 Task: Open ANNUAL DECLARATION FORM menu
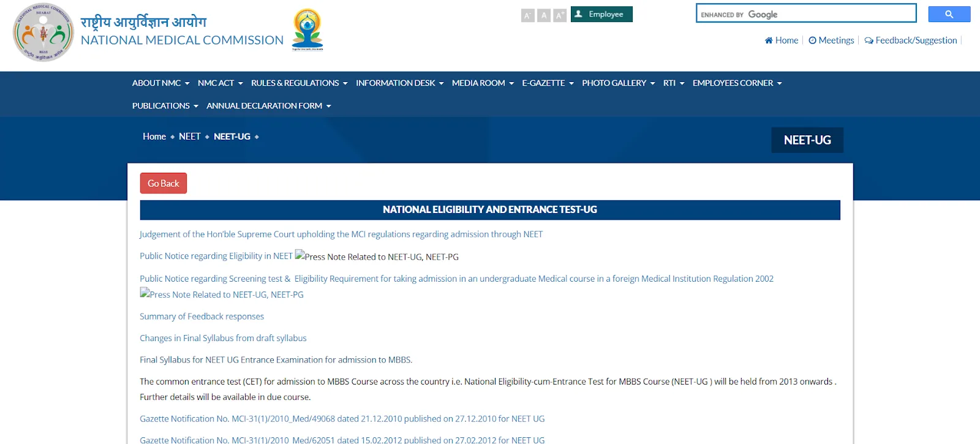tap(269, 106)
